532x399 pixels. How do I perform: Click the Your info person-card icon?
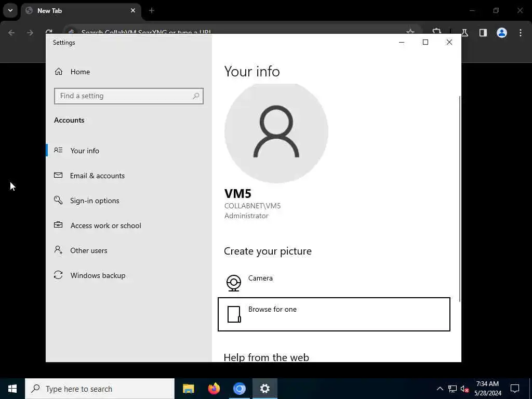click(x=58, y=150)
